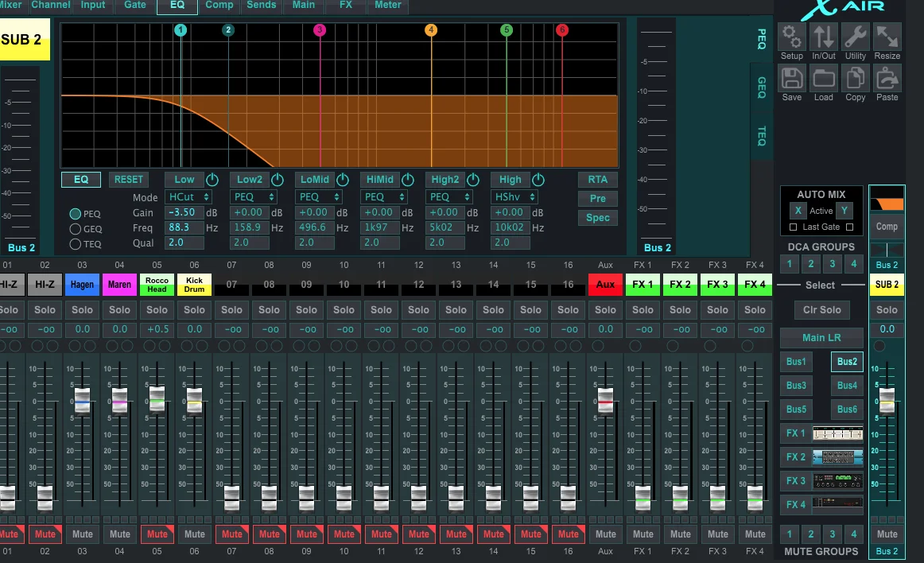
Task: Toggle the Low band power icon
Action: [x=212, y=180]
